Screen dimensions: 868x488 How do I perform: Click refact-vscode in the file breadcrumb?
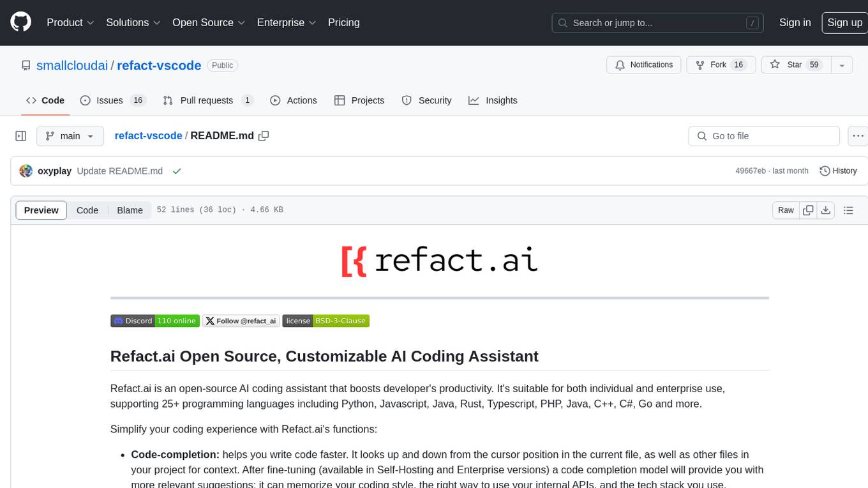[x=148, y=135]
